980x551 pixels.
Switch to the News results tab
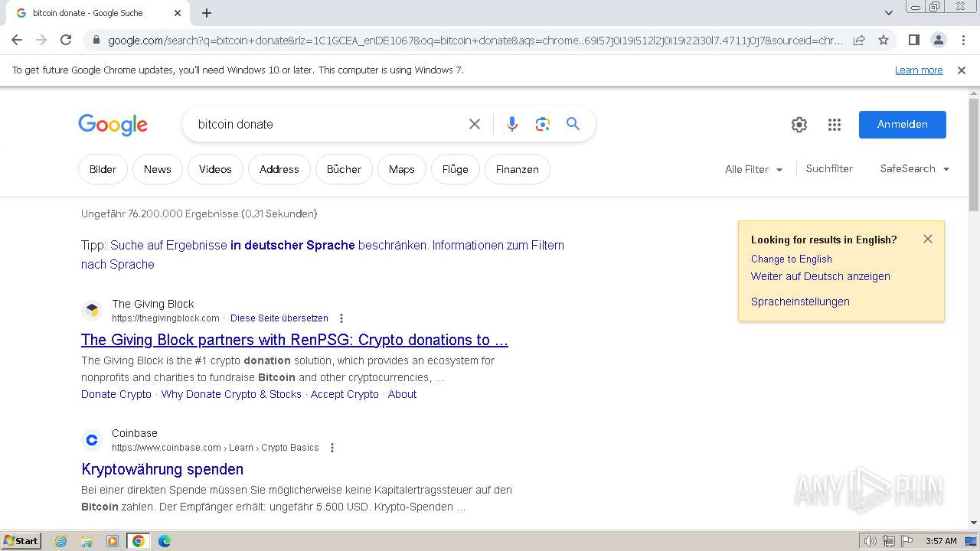tap(158, 169)
